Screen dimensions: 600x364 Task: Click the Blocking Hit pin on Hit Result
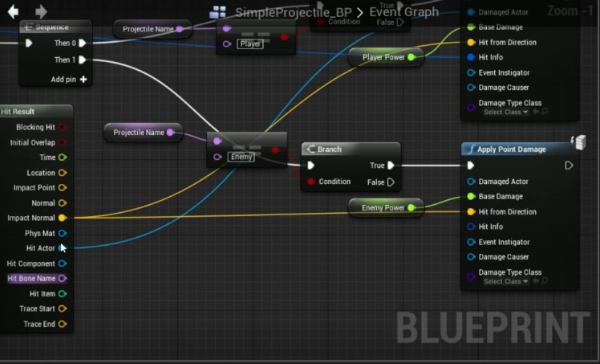pos(62,127)
